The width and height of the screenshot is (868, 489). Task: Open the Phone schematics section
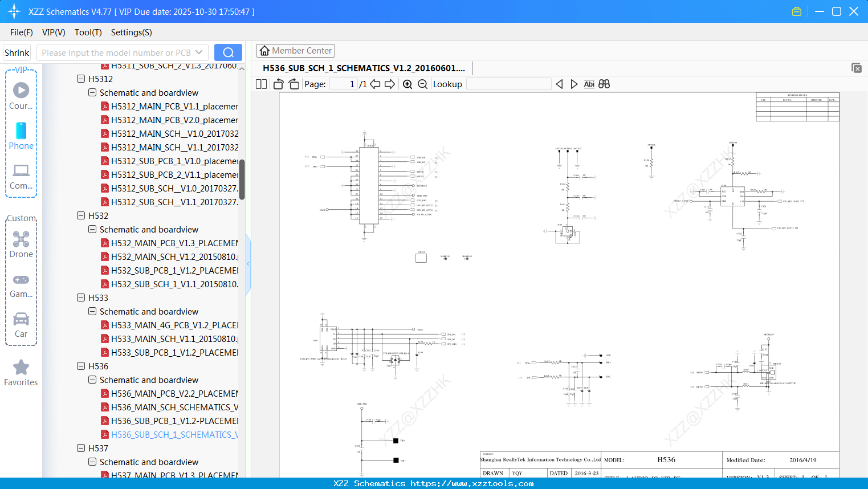click(21, 137)
